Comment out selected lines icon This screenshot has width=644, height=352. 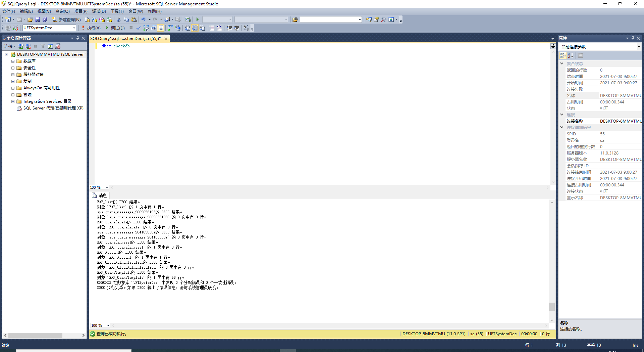tap(212, 28)
